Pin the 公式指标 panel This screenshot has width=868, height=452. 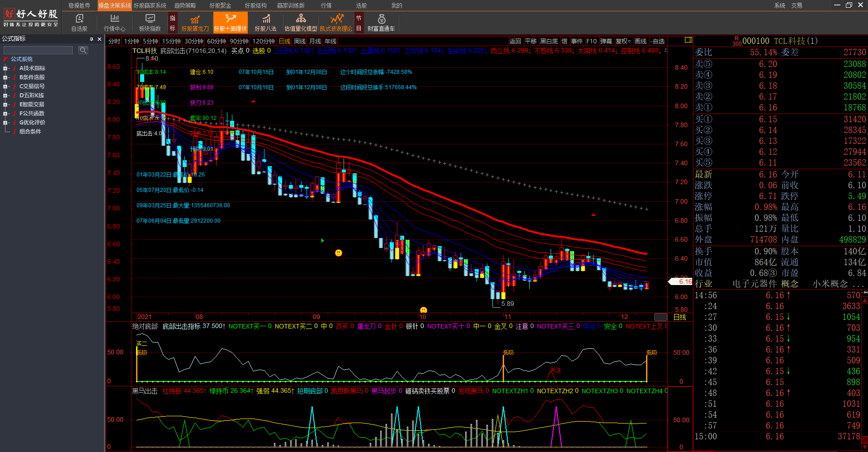[91, 39]
